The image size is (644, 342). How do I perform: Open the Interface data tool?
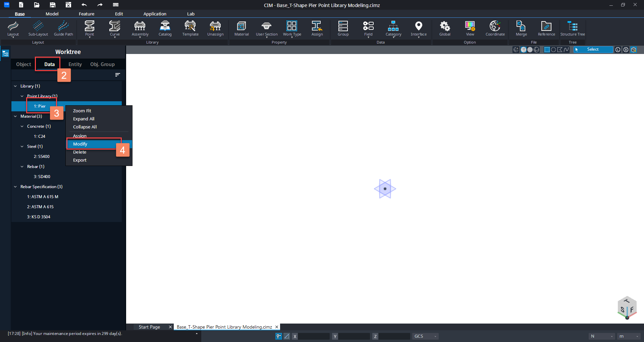(x=419, y=28)
